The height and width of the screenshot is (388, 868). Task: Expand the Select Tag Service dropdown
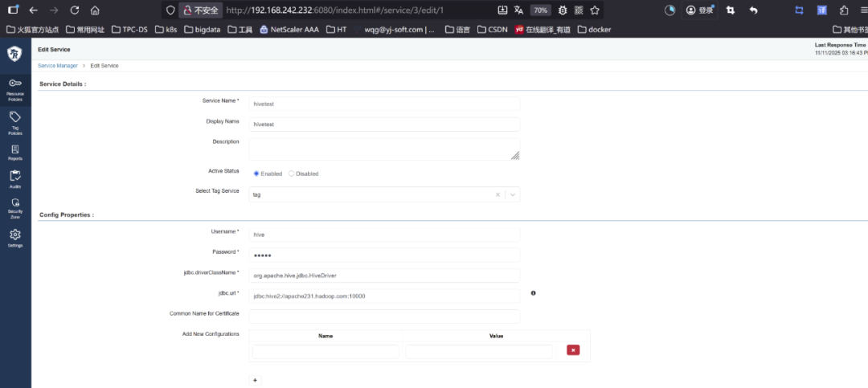[x=513, y=194]
